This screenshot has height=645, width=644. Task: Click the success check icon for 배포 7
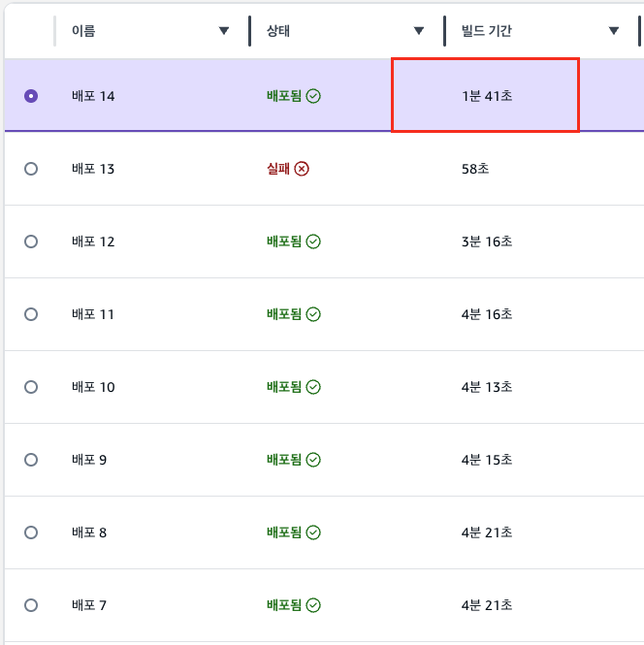pyautogui.click(x=313, y=605)
